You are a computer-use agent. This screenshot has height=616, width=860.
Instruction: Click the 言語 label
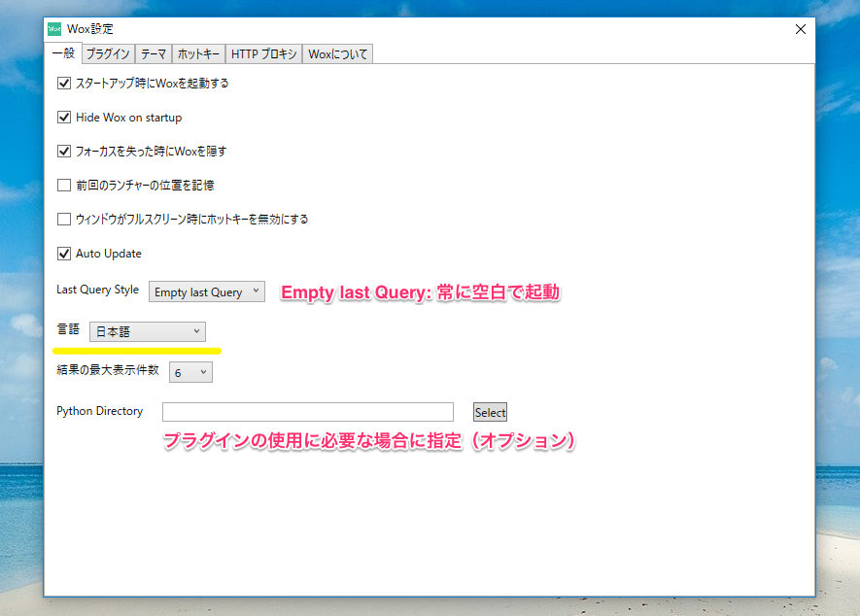point(68,329)
